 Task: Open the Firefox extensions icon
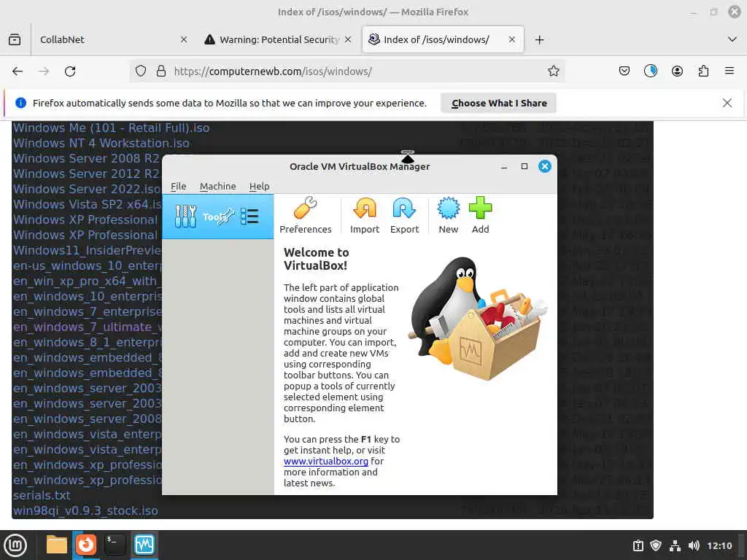703,71
